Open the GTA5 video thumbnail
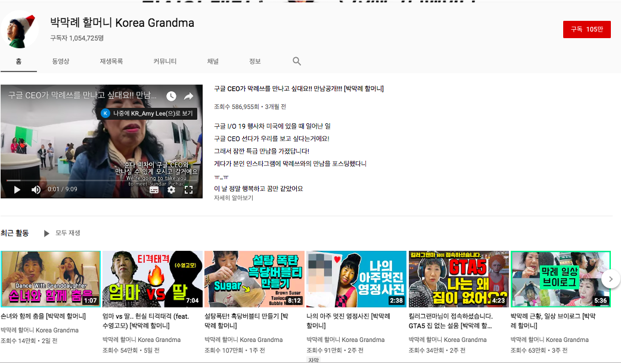The image size is (621, 364). [x=458, y=278]
